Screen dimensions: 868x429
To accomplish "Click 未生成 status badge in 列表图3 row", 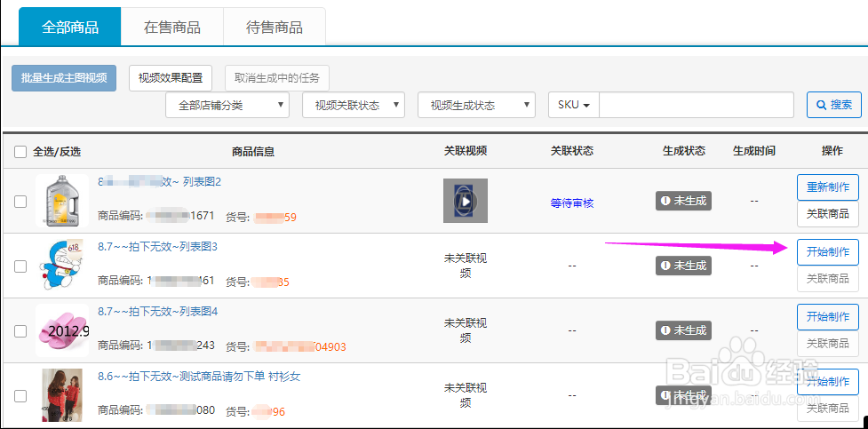I will tap(684, 266).
